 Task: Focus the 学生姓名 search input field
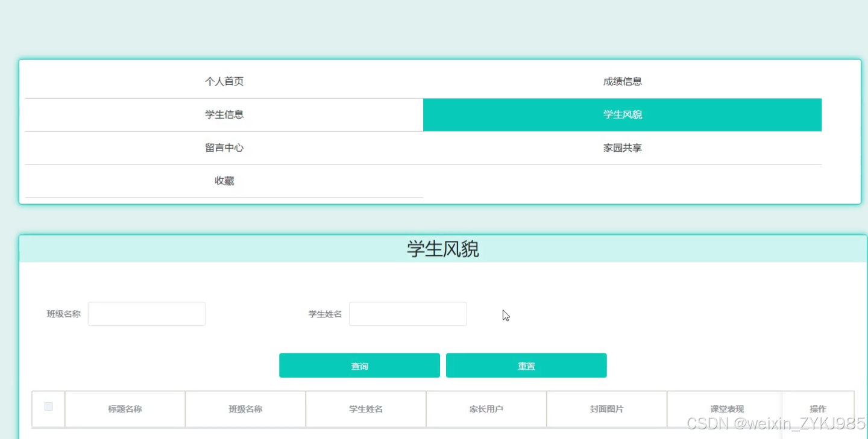click(x=408, y=314)
